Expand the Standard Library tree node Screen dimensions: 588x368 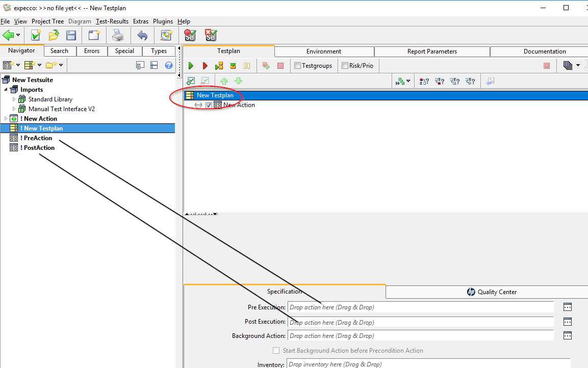tap(14, 99)
